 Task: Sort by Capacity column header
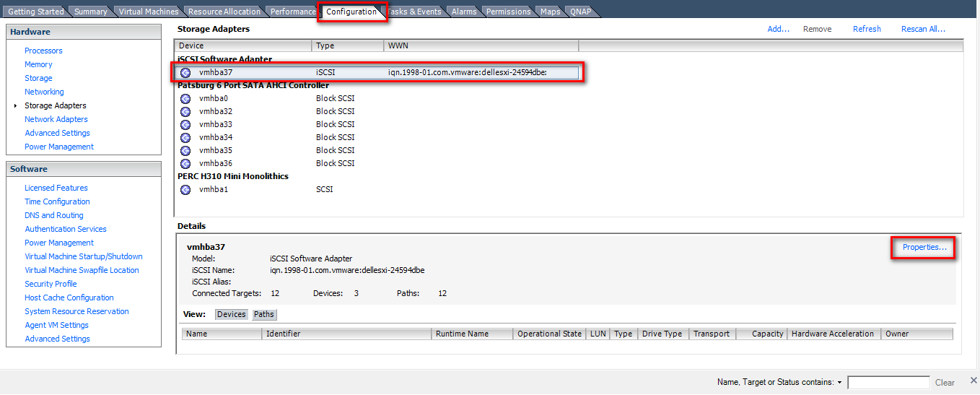(766, 334)
